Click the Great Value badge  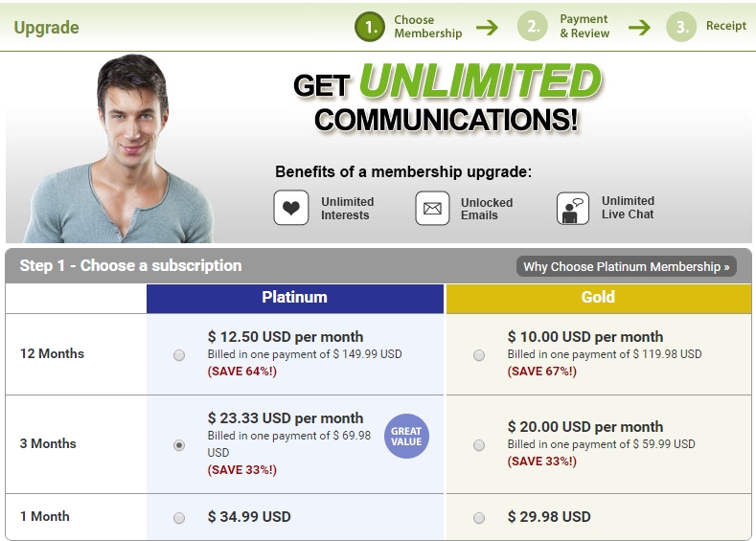tap(406, 437)
